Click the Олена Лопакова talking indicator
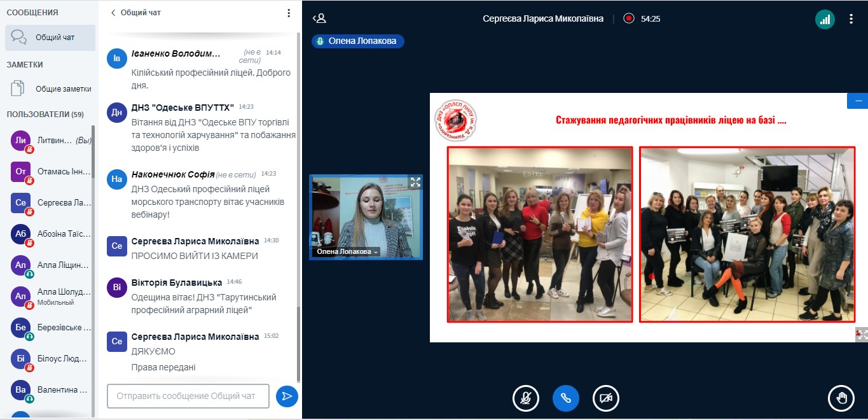868x420 pixels. [x=357, y=41]
